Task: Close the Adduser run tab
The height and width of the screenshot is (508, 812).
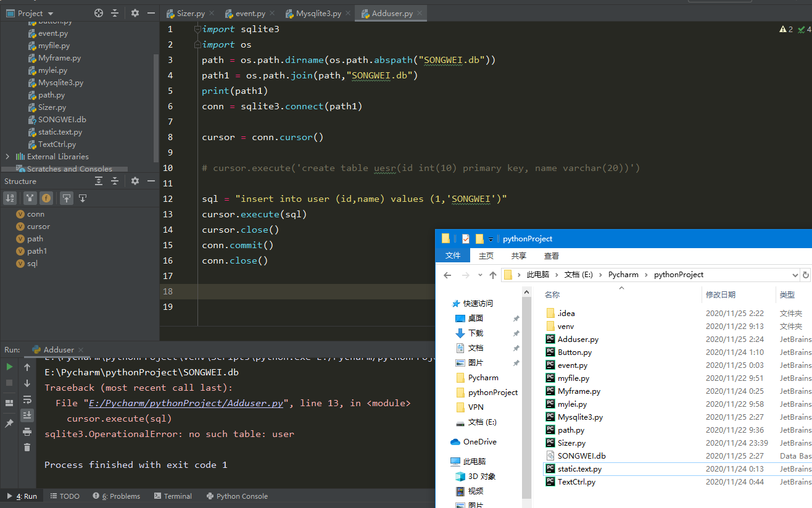Action: pyautogui.click(x=81, y=350)
